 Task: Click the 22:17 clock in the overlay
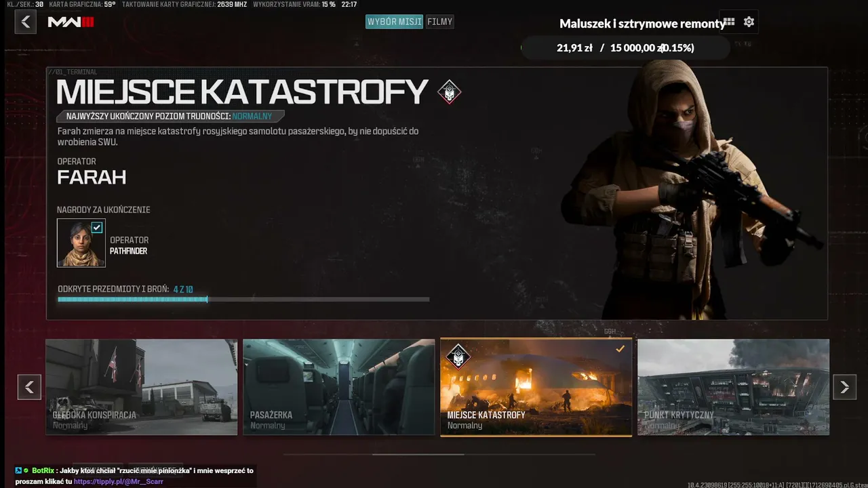[x=349, y=4]
